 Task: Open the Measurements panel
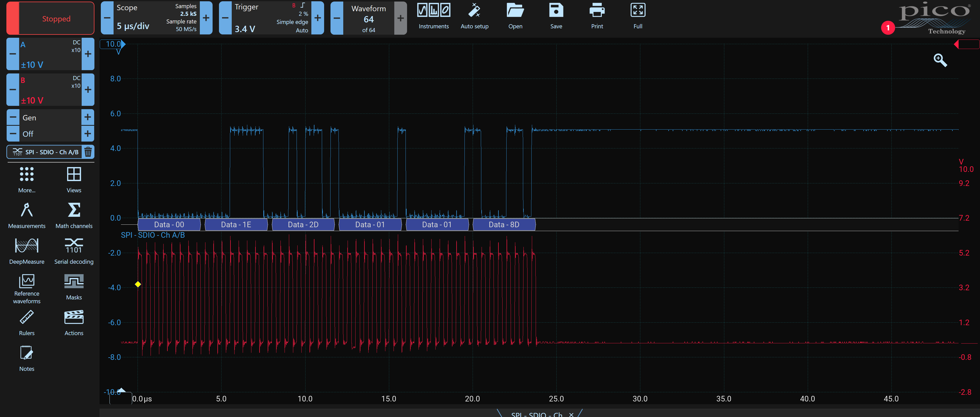pos(26,215)
